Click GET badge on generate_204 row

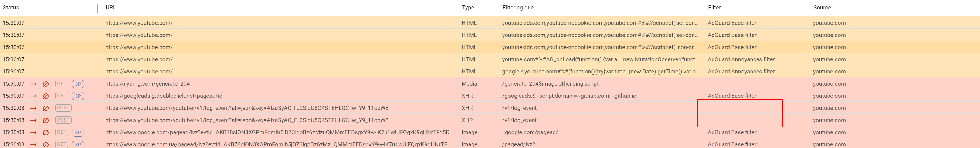[x=62, y=84]
